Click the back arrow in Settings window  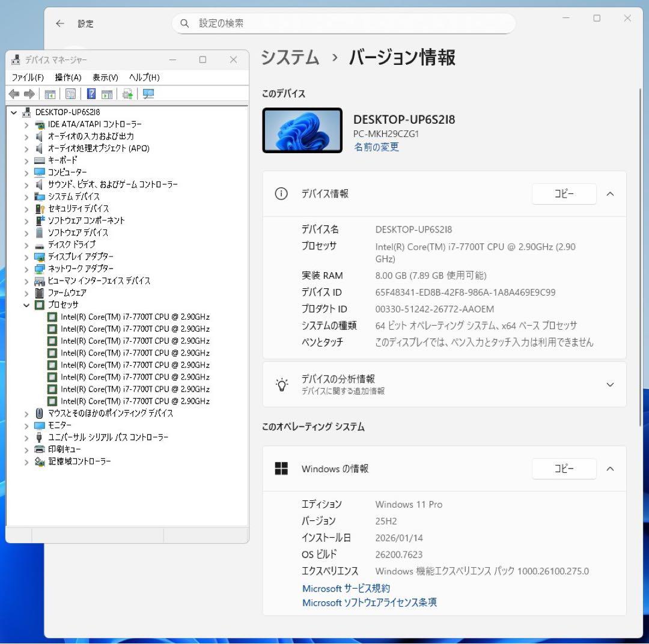pyautogui.click(x=59, y=23)
